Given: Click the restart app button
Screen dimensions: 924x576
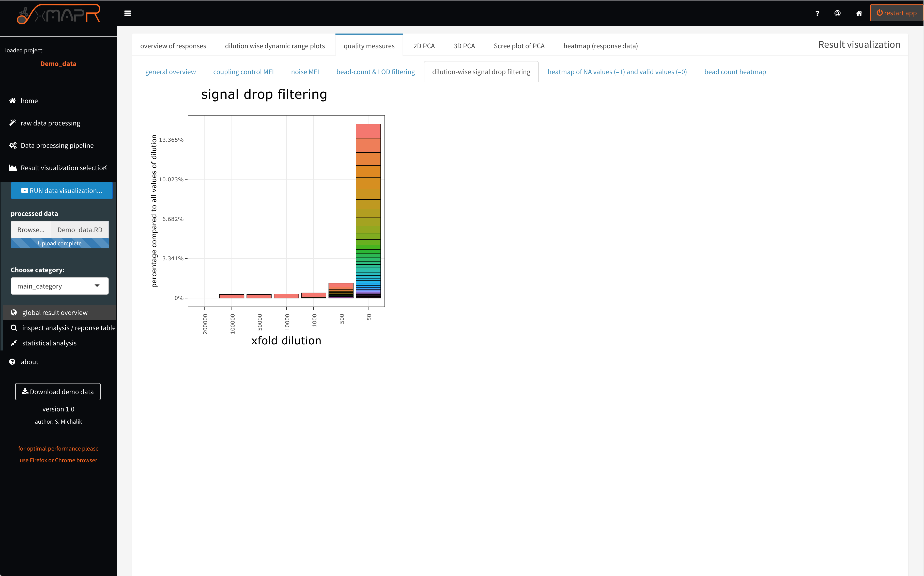Looking at the screenshot, I should (897, 13).
